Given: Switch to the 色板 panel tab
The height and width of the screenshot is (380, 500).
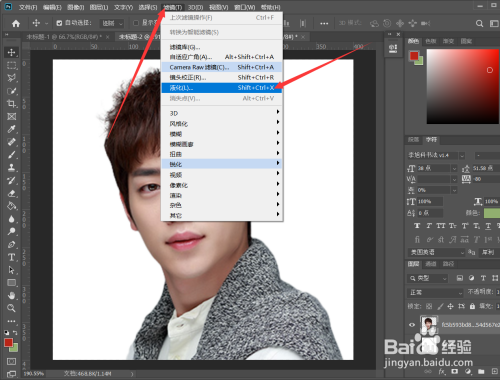Looking at the screenshot, I should click(x=431, y=41).
